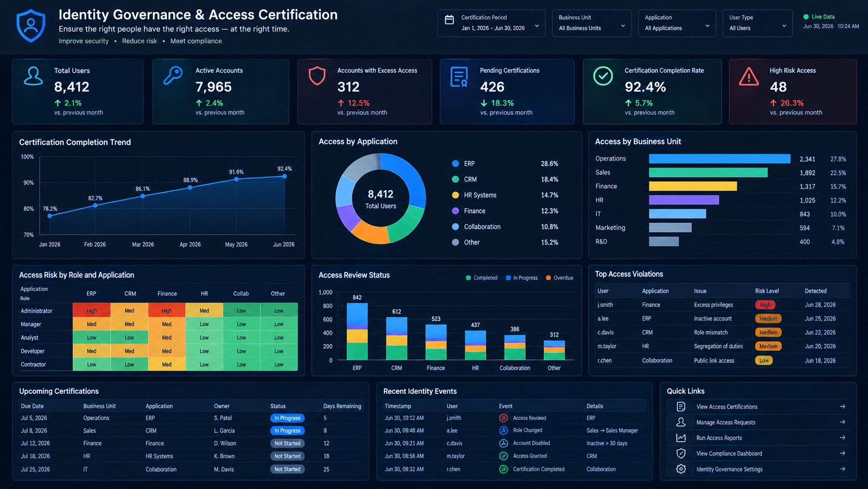Image resolution: width=868 pixels, height=489 pixels.
Task: Click the Accounts with Excess Access shield icon
Action: [317, 76]
